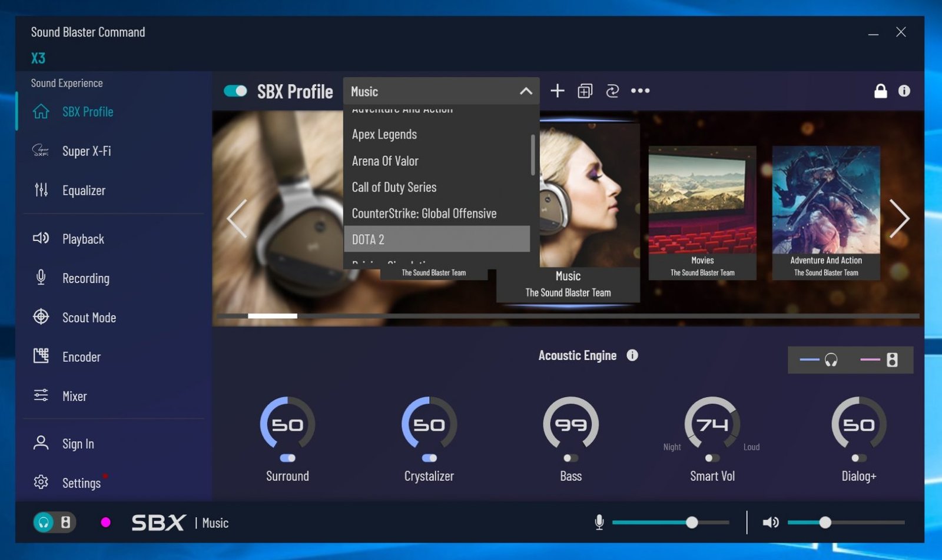The width and height of the screenshot is (942, 560).
Task: Select Adventure And Action profile thumbnail
Action: (x=826, y=212)
